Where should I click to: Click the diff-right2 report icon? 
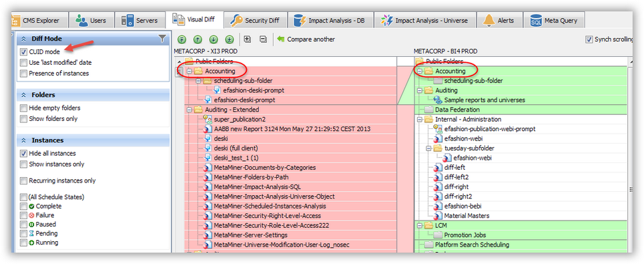(x=438, y=196)
